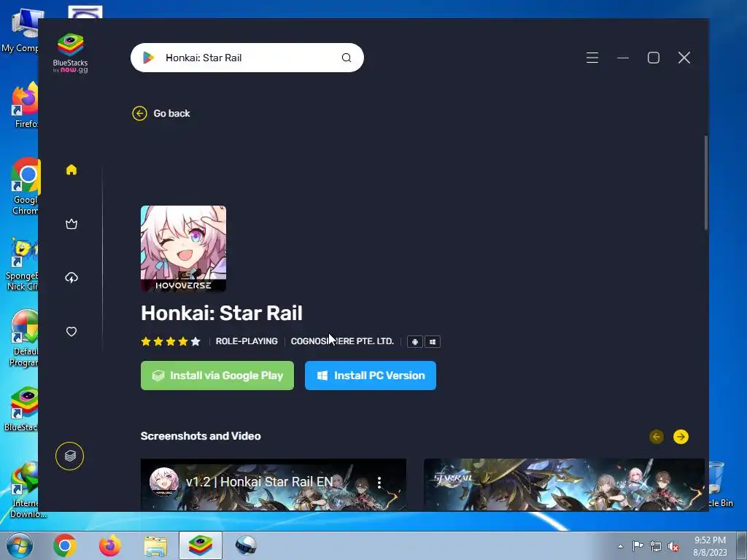Click the search magnifier icon
The width and height of the screenshot is (747, 560).
click(x=347, y=58)
